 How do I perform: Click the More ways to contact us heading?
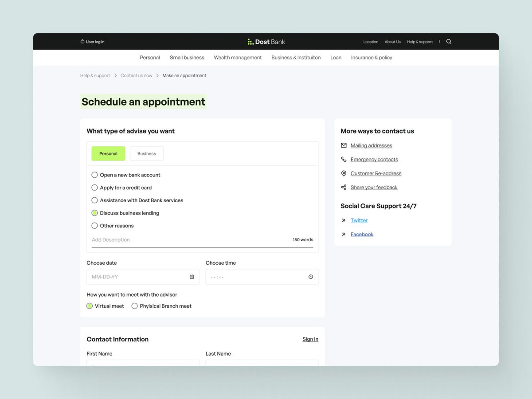tap(377, 131)
